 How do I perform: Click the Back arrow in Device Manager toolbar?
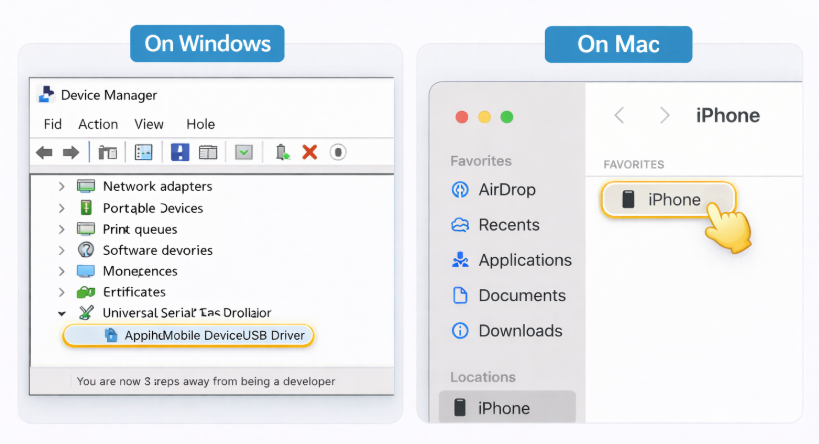click(x=44, y=153)
